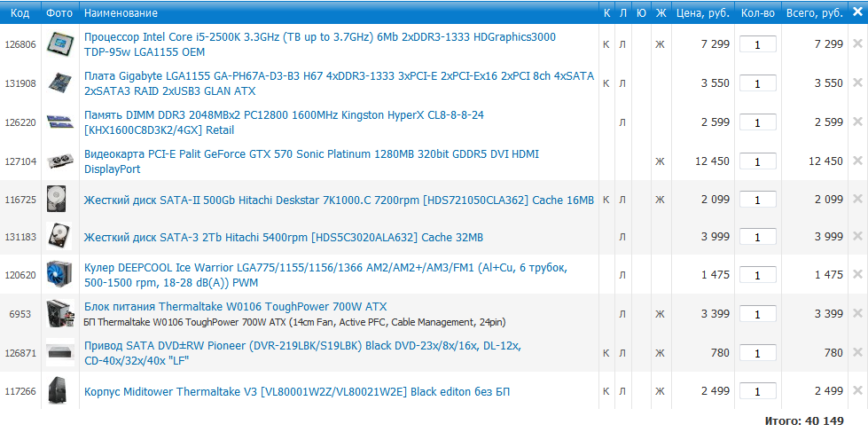Open Блок питания Thermaltake W0106 link

[x=235, y=306]
